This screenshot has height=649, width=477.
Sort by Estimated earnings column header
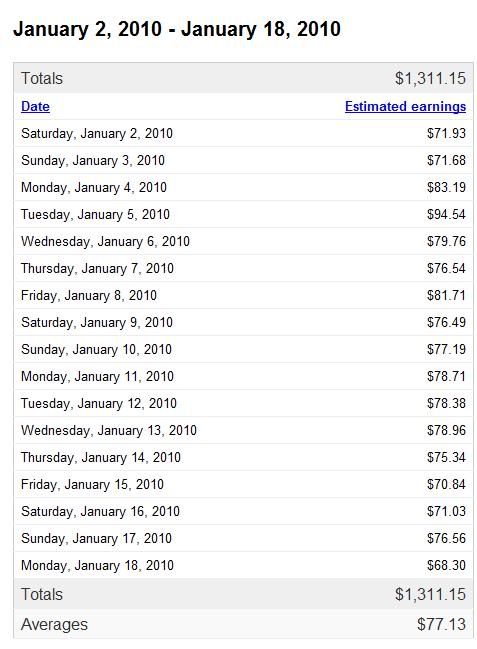pyautogui.click(x=405, y=107)
